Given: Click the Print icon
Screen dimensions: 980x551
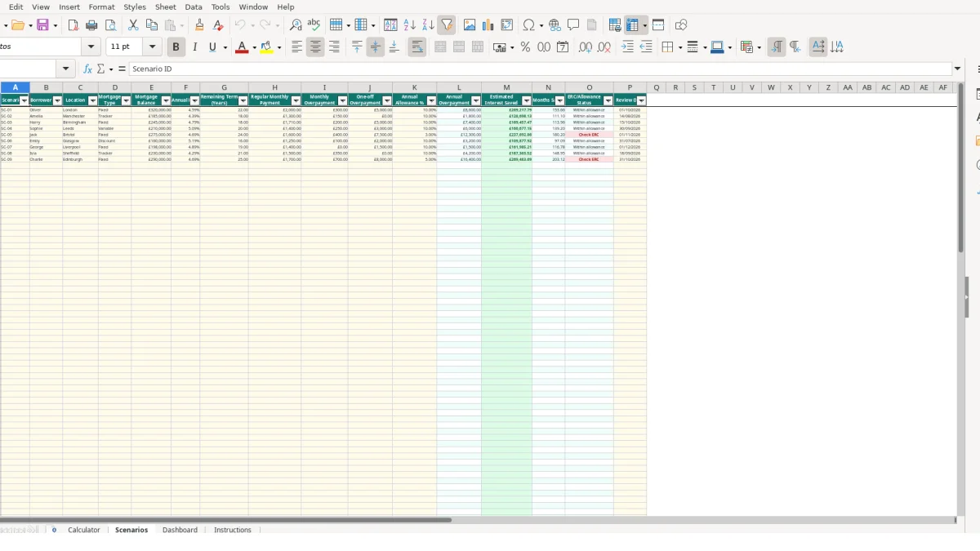Looking at the screenshot, I should [91, 25].
